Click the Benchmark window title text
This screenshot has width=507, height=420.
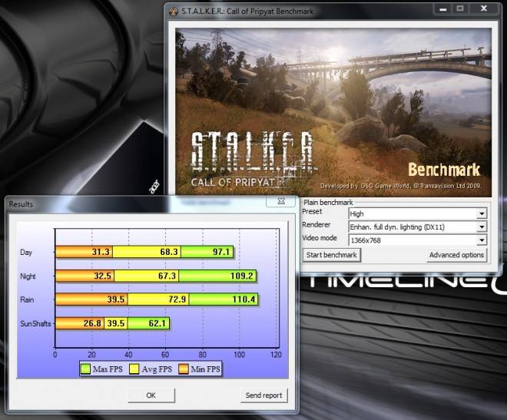pos(247,12)
